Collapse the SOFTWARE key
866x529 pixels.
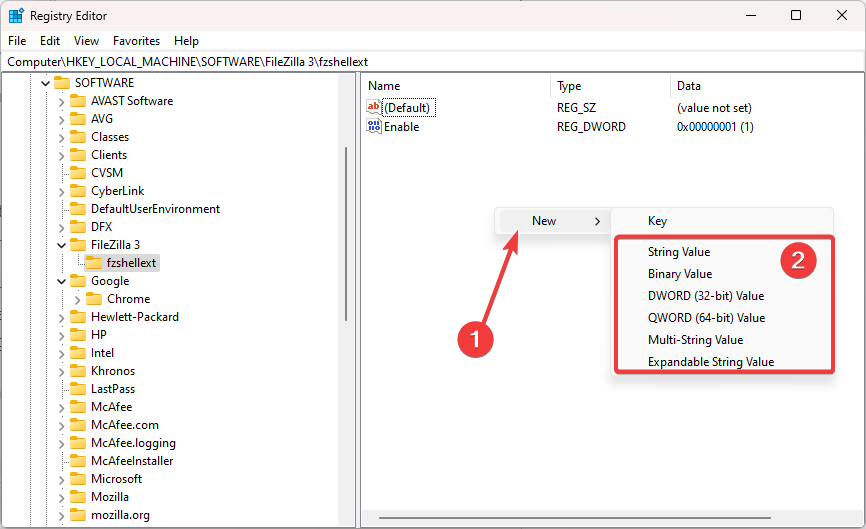point(46,83)
